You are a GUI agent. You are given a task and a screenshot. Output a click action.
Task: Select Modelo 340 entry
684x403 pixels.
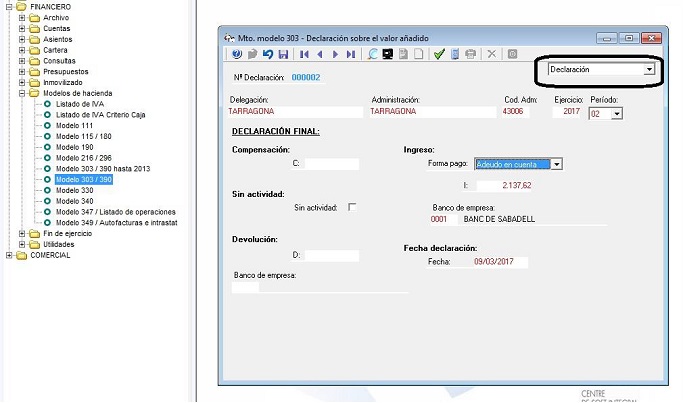pos(74,201)
